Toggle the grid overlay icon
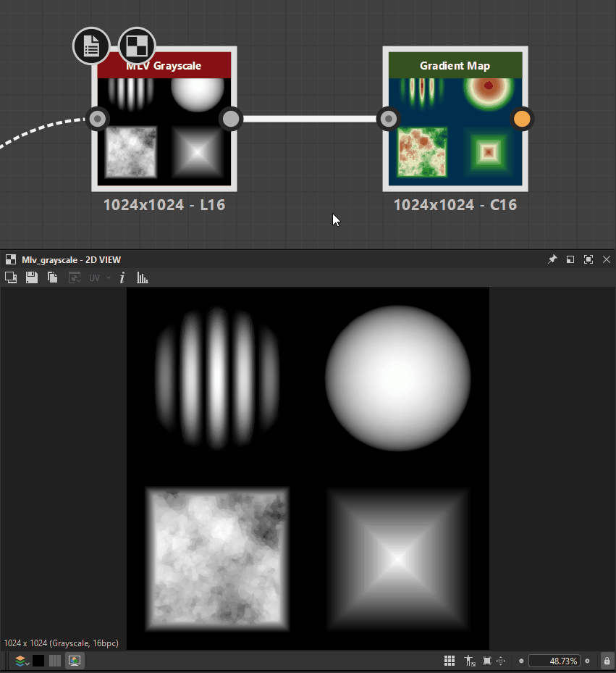616x673 pixels. (x=449, y=661)
